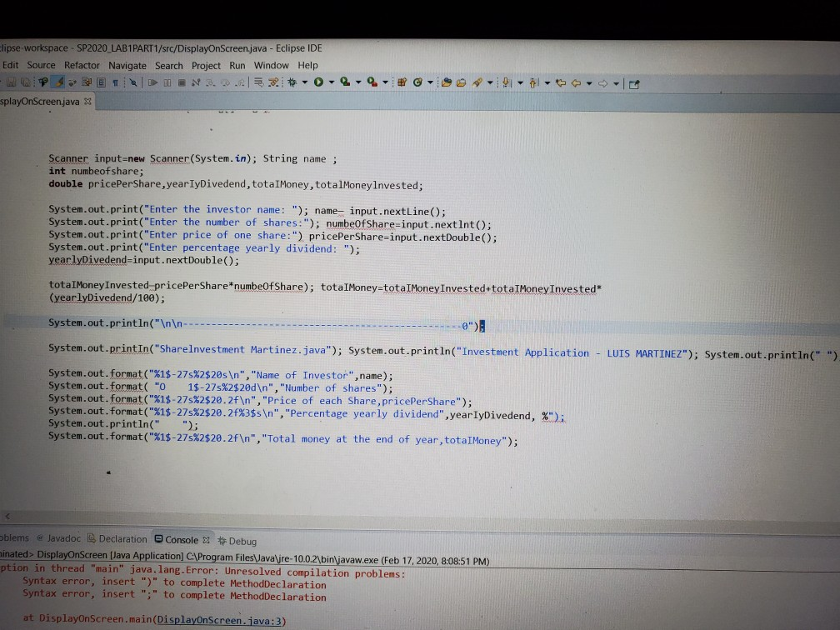840x630 pixels.
Task: Click the Forward navigation arrow
Action: [x=602, y=83]
